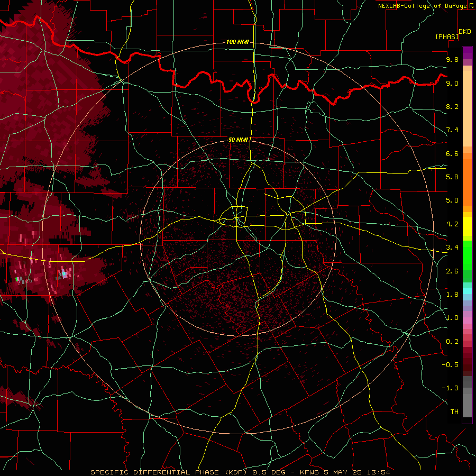Image resolution: width=476 pixels, height=476 pixels.
Task: Click the cyan high-KDP pixel in the western storm
Action: coord(64,273)
